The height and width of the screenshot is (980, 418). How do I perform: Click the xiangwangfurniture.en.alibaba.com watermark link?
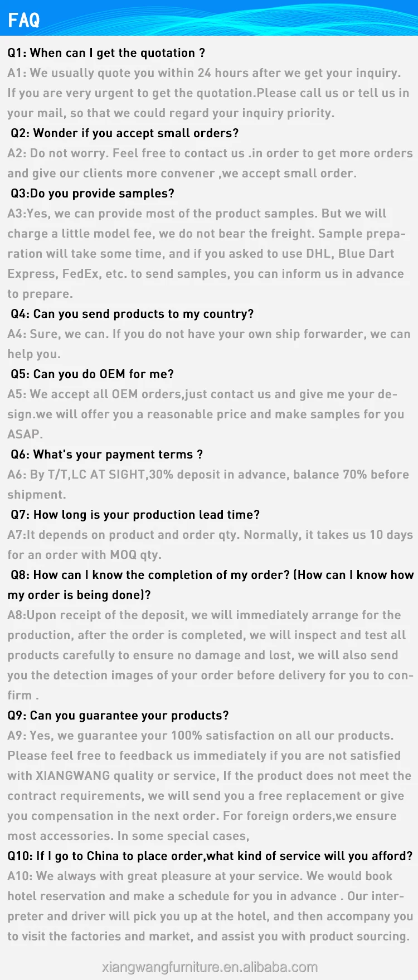click(x=210, y=967)
